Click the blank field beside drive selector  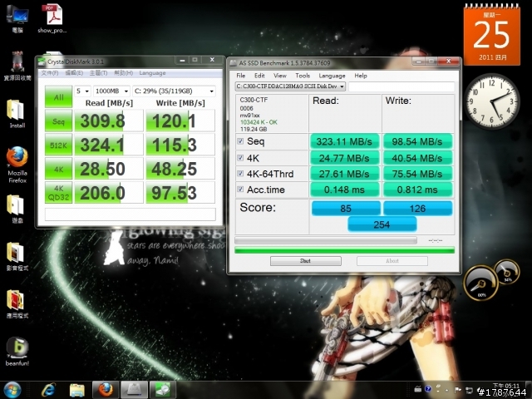tap(401, 86)
